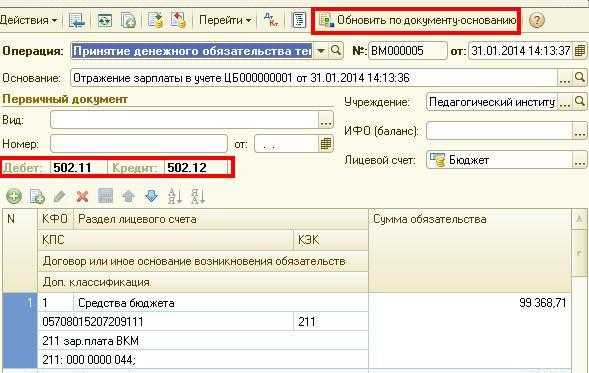The width and height of the screenshot is (589, 373).
Task: Click the magnifier next to Основание field
Action: 580,78
